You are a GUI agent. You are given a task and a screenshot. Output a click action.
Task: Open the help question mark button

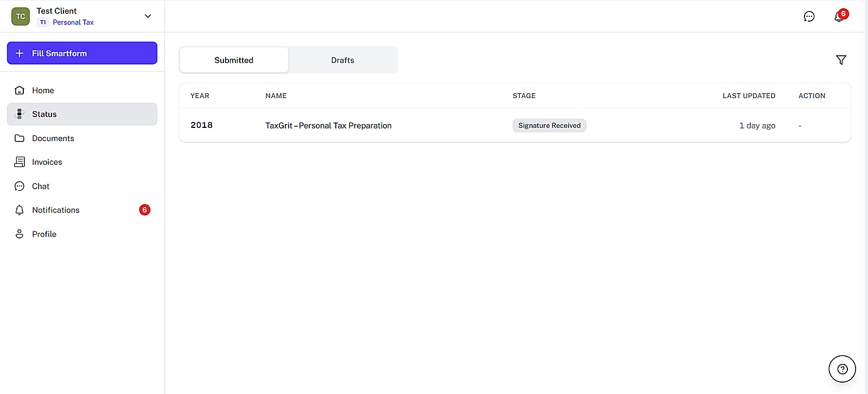(x=842, y=369)
